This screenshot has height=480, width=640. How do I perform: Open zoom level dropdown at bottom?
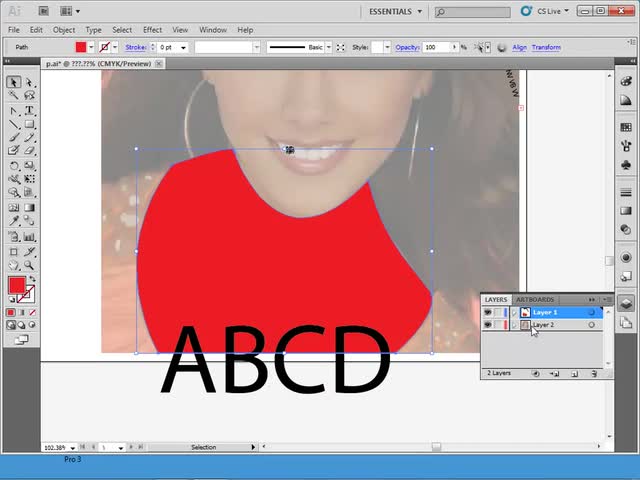pyautogui.click(x=72, y=448)
